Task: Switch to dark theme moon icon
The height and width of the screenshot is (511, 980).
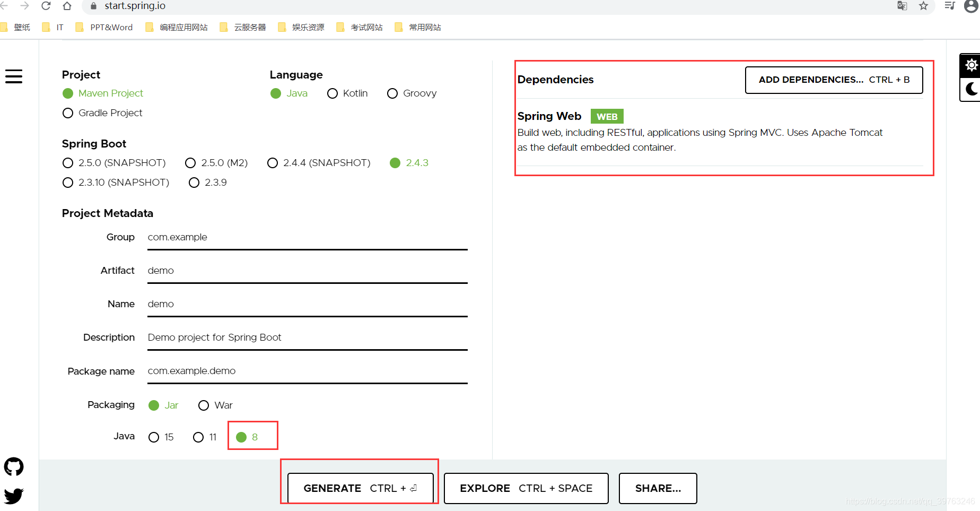Action: (971, 89)
